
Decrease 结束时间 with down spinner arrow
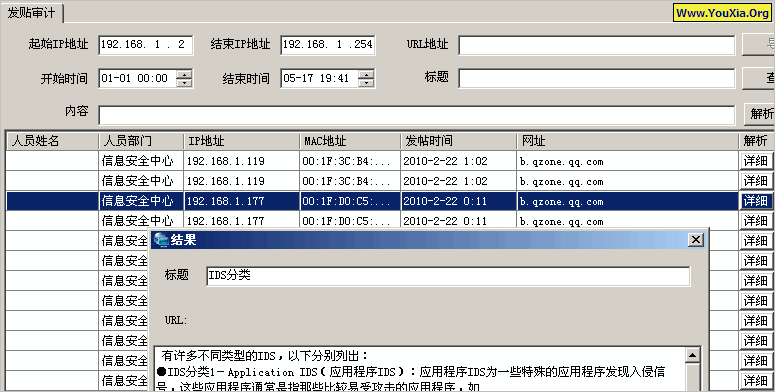point(366,83)
